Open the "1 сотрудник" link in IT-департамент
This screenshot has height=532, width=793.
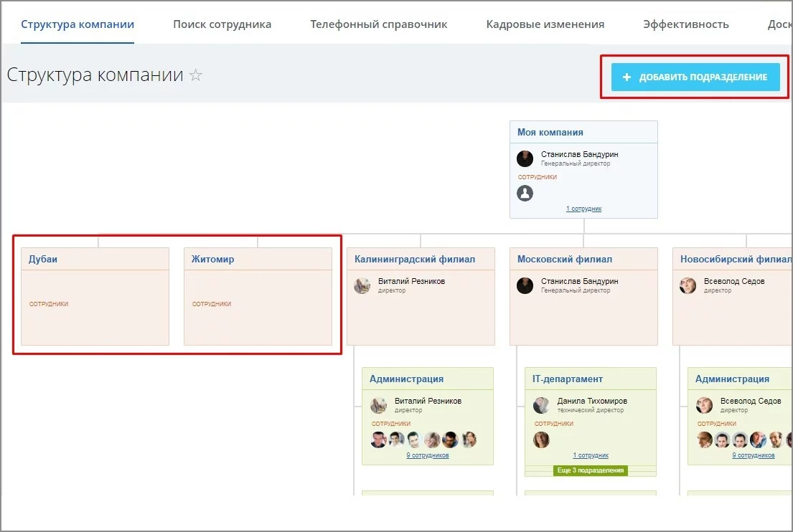point(590,455)
